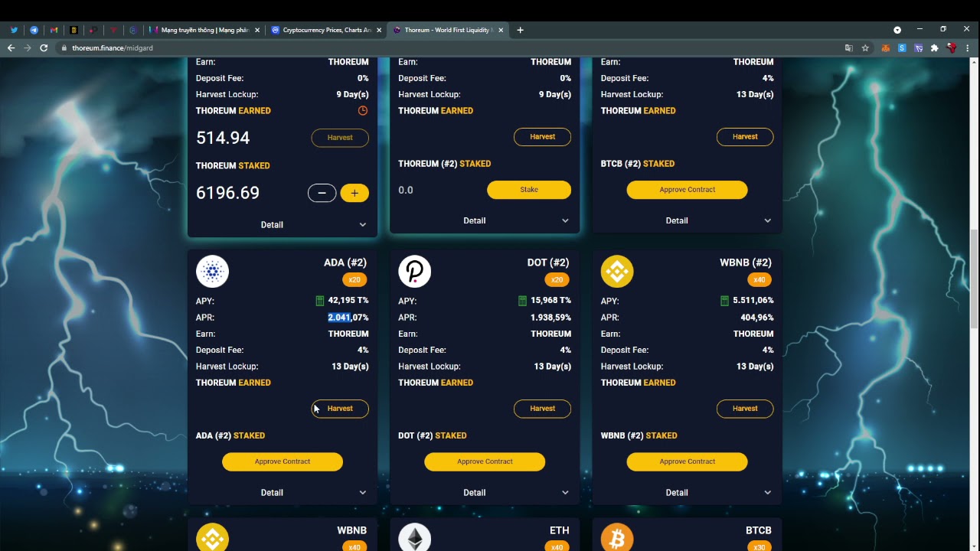Click the WBNB (#2) Binance logo

[x=617, y=272]
